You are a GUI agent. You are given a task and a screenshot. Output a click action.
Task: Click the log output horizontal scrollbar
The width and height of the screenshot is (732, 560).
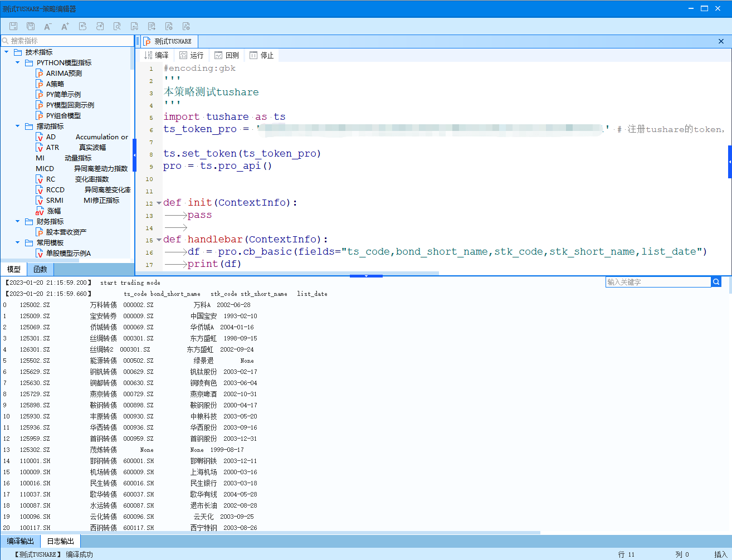pos(270,533)
